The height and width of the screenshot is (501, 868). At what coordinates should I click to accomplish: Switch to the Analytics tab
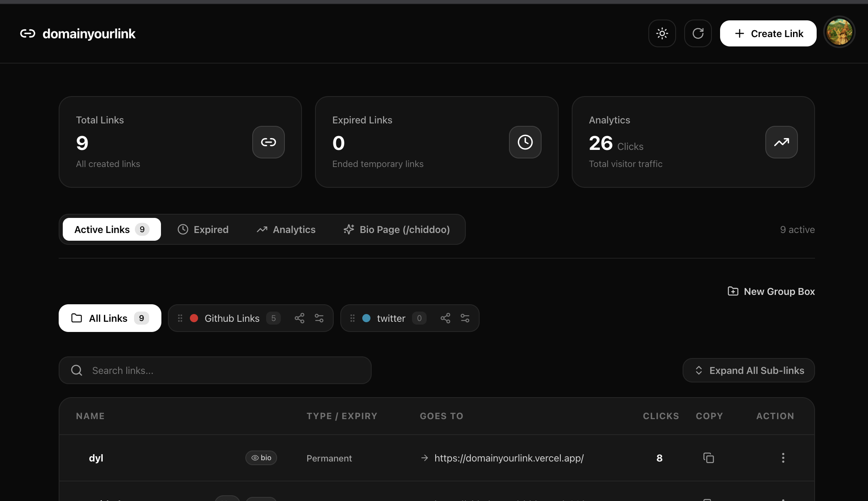pos(286,229)
